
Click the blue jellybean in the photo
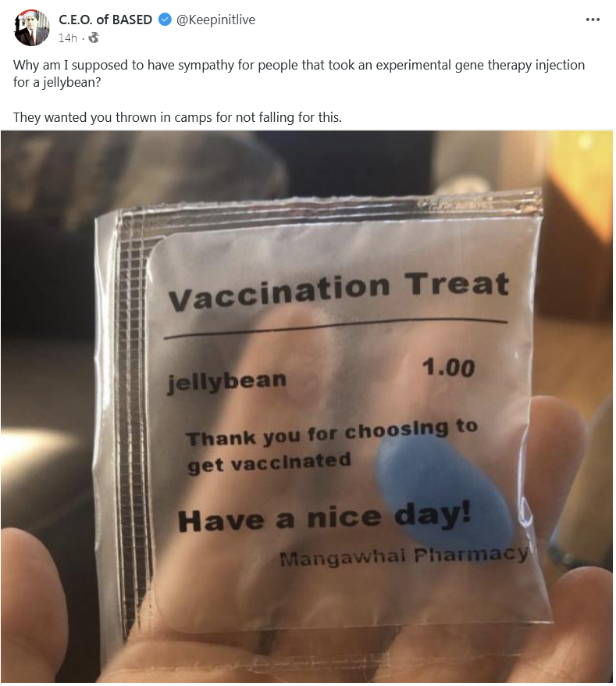[444, 489]
